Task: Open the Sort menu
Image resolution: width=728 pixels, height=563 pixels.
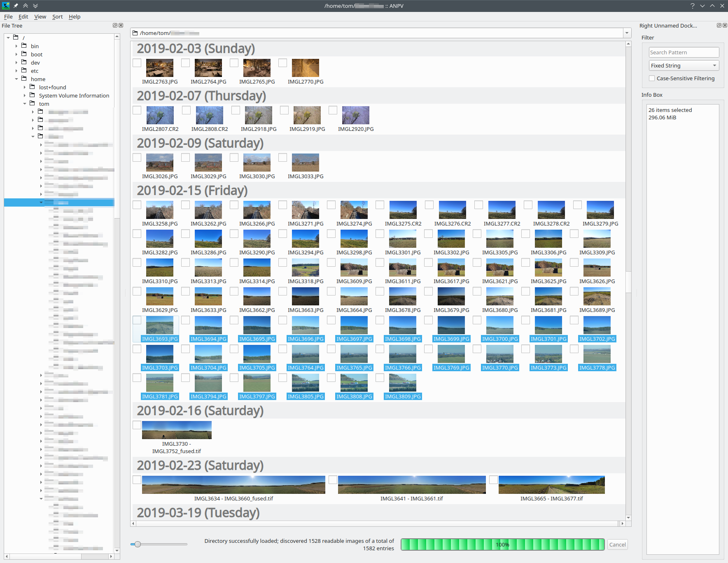Action: [58, 16]
